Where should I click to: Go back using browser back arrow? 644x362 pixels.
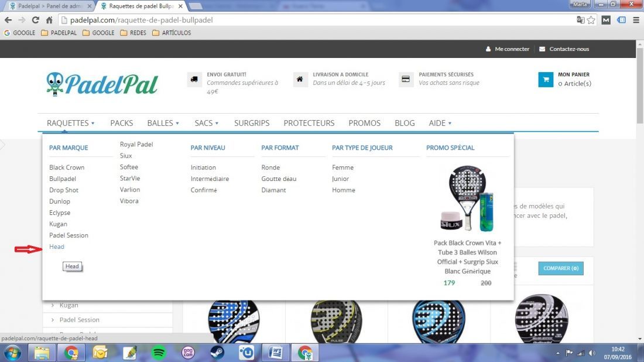pyautogui.click(x=8, y=20)
